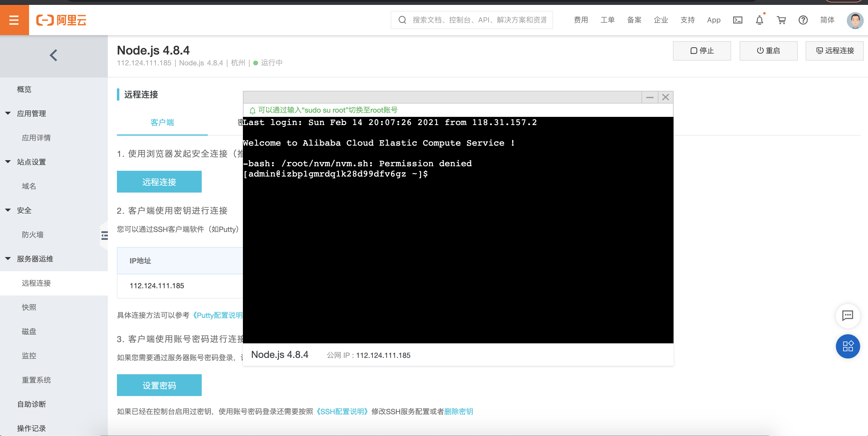
Task: Click the 设置密码 button
Action: [x=159, y=385]
